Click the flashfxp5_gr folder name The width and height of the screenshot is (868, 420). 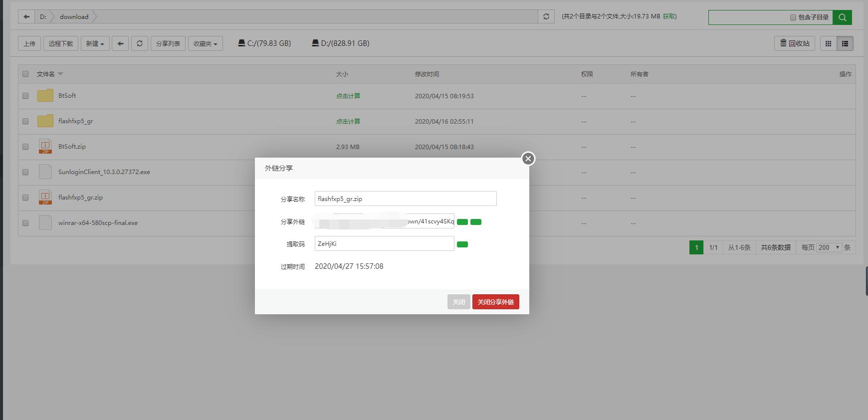75,121
